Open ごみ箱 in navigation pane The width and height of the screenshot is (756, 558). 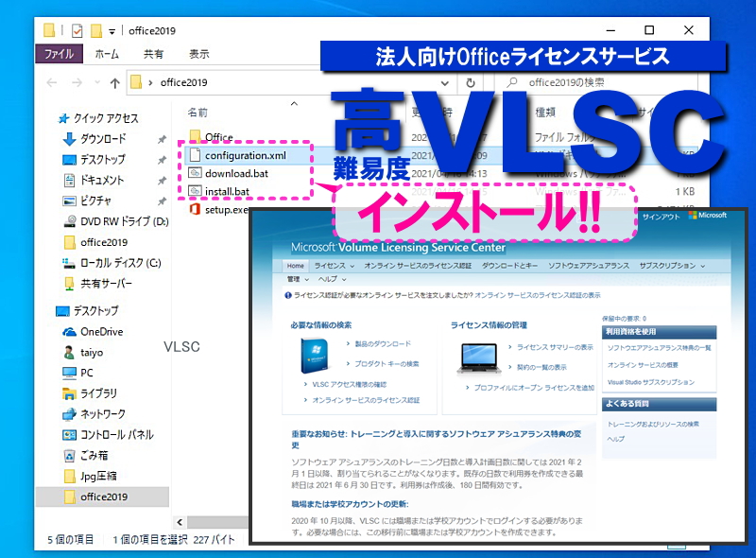tap(86, 455)
